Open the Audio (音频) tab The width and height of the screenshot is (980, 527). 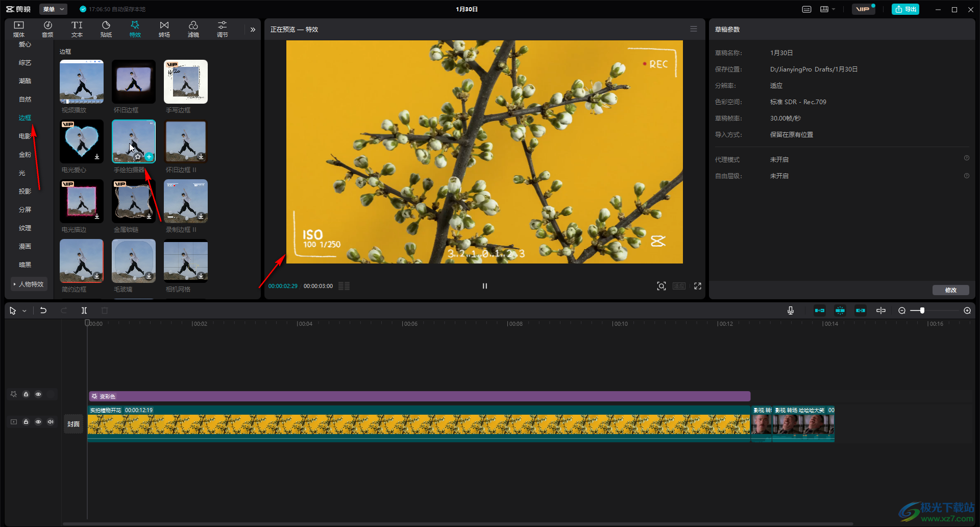[47, 29]
